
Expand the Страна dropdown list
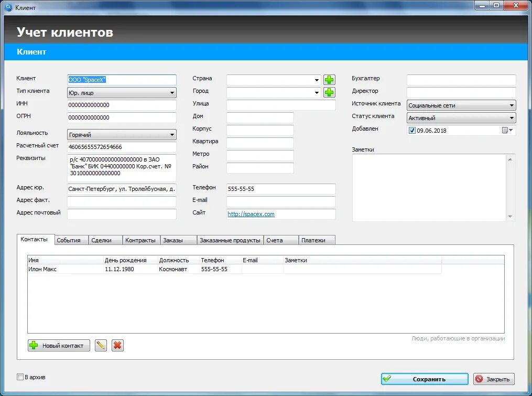316,80
